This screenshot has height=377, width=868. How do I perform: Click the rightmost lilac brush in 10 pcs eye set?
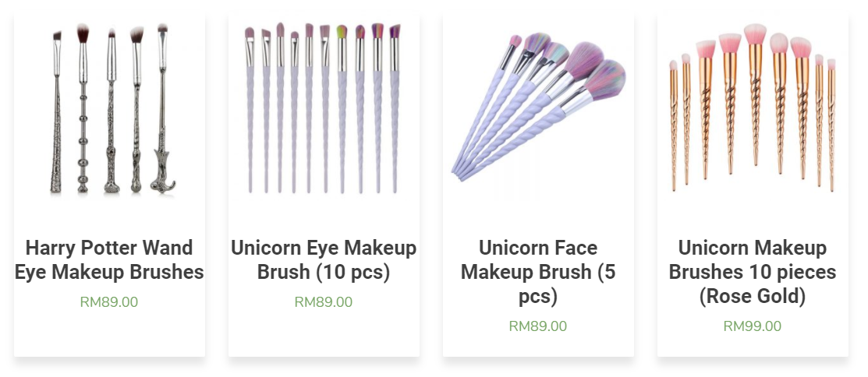395,109
